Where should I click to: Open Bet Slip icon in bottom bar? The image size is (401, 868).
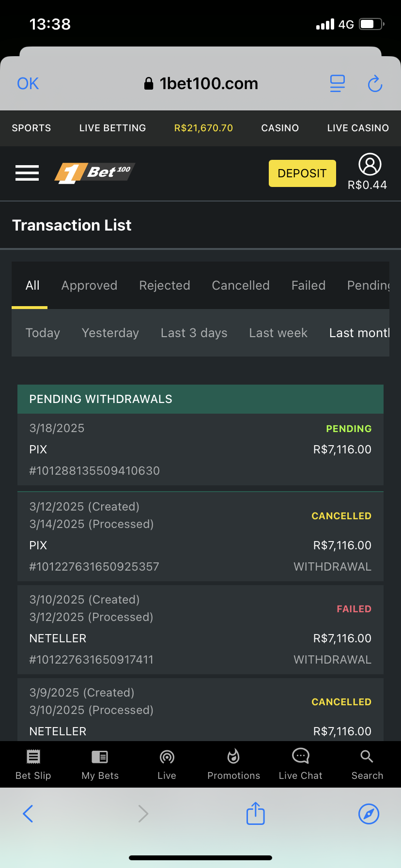coord(33,757)
